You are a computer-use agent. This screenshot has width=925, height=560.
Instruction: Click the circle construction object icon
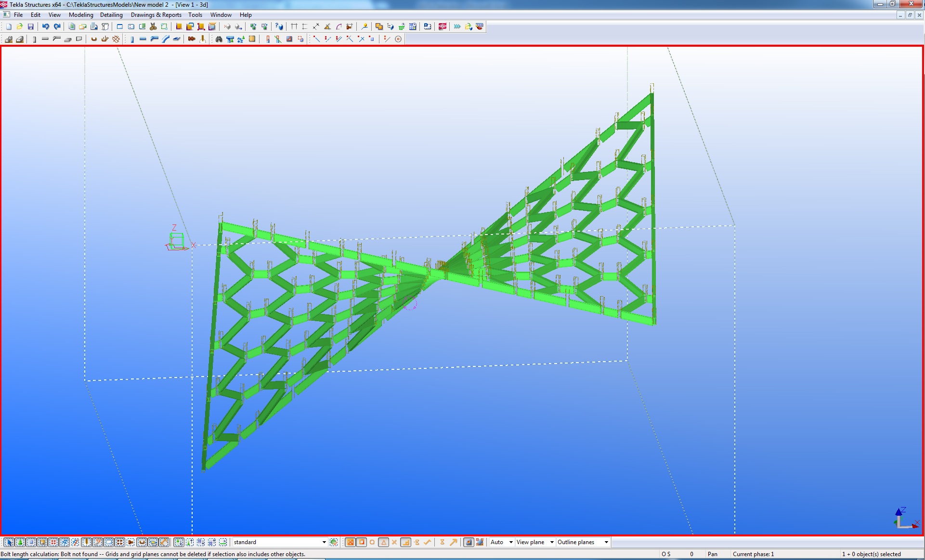[x=398, y=39]
